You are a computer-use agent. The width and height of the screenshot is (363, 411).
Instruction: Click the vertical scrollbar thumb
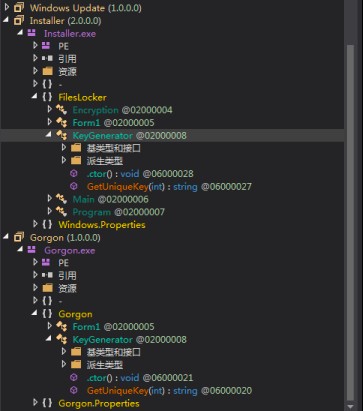tap(350, 222)
